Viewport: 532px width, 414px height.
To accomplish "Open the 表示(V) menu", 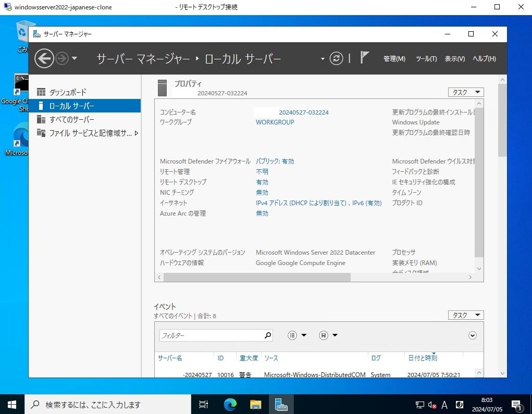I will point(455,59).
